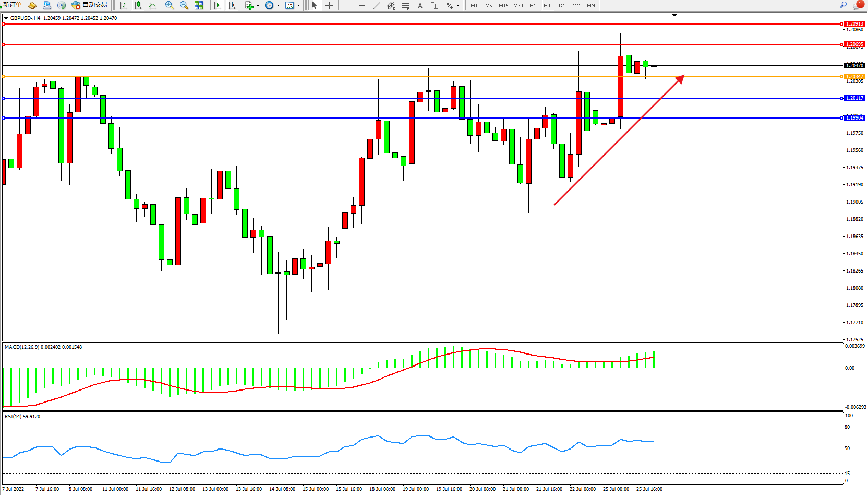The image size is (868, 496).
Task: Switch chart to bar chart type
Action: tap(123, 5)
